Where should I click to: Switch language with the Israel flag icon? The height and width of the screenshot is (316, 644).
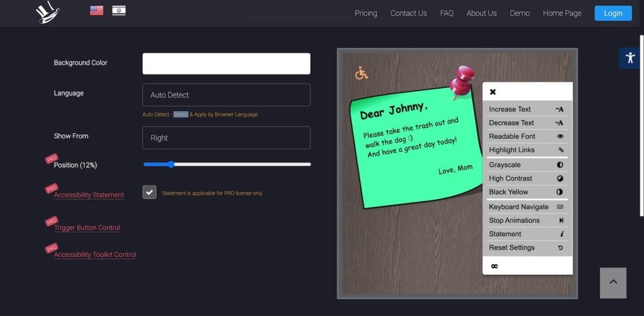tap(119, 10)
